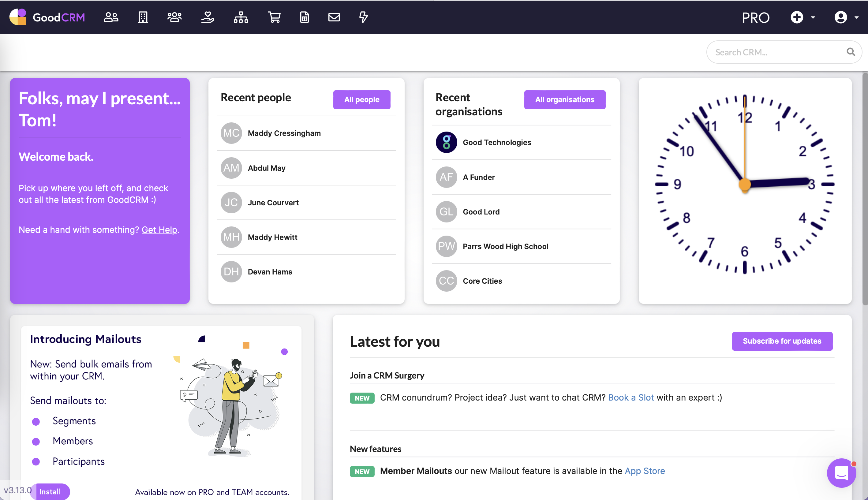
Task: Open the Shop cart icon
Action: (274, 17)
